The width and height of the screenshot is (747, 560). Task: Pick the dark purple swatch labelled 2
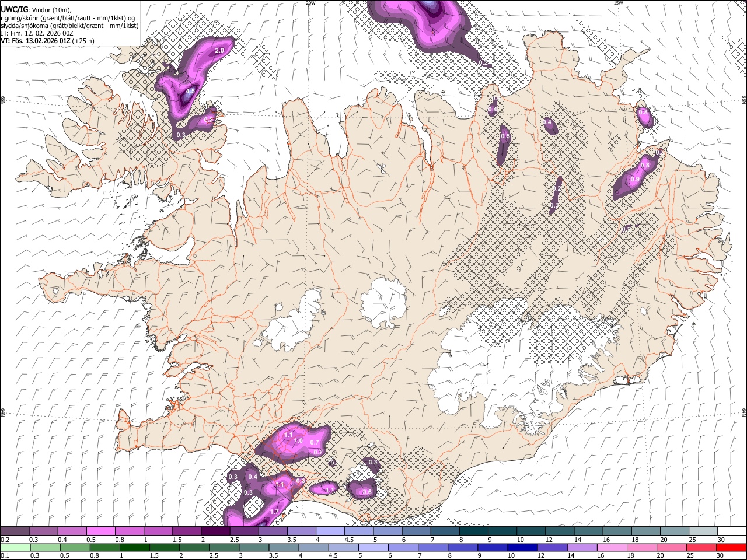[x=215, y=531]
